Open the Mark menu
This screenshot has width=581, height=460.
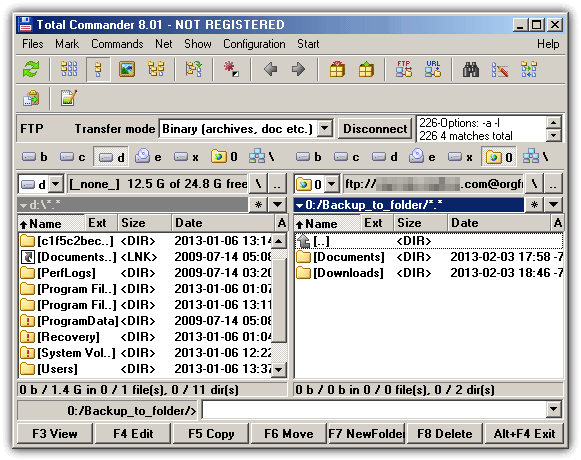pyautogui.click(x=67, y=44)
